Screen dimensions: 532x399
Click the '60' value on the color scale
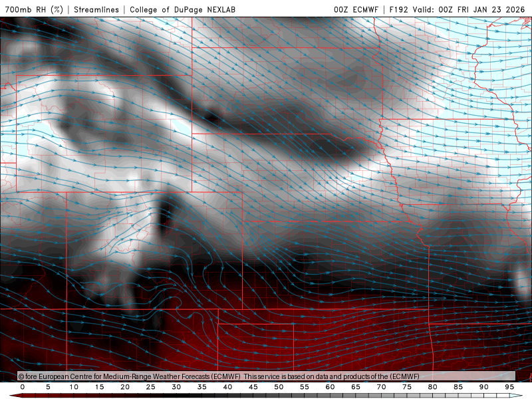click(330, 387)
